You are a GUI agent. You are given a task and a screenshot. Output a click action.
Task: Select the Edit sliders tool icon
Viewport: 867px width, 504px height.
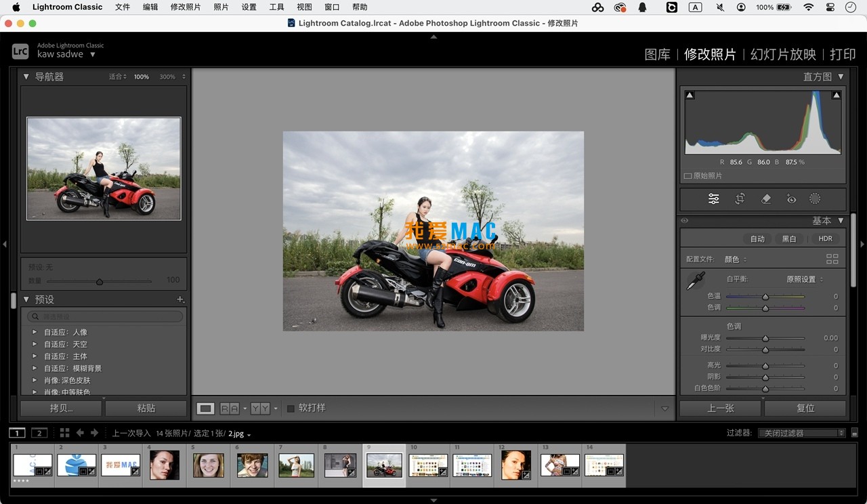point(713,199)
